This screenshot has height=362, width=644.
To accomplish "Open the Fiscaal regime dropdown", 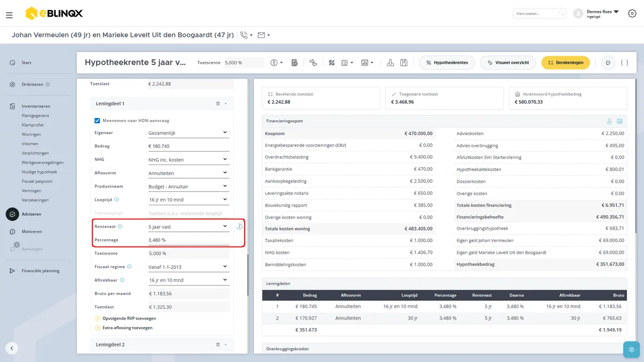I will click(189, 267).
